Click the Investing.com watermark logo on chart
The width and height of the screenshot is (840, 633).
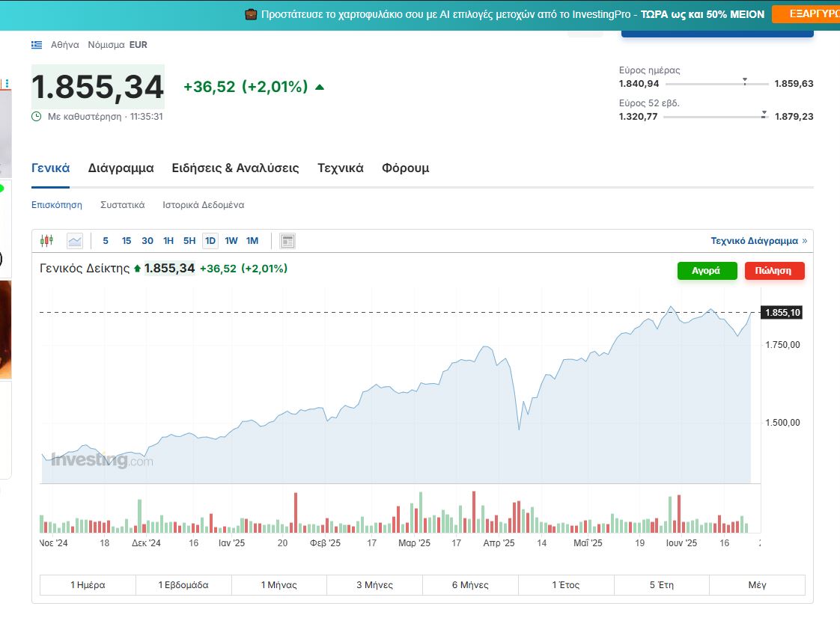(x=102, y=460)
